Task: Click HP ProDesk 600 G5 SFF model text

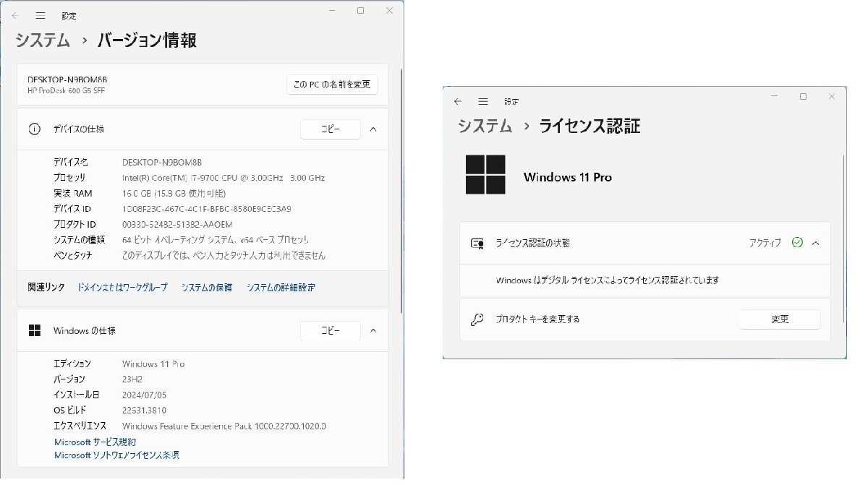Action: (67, 90)
